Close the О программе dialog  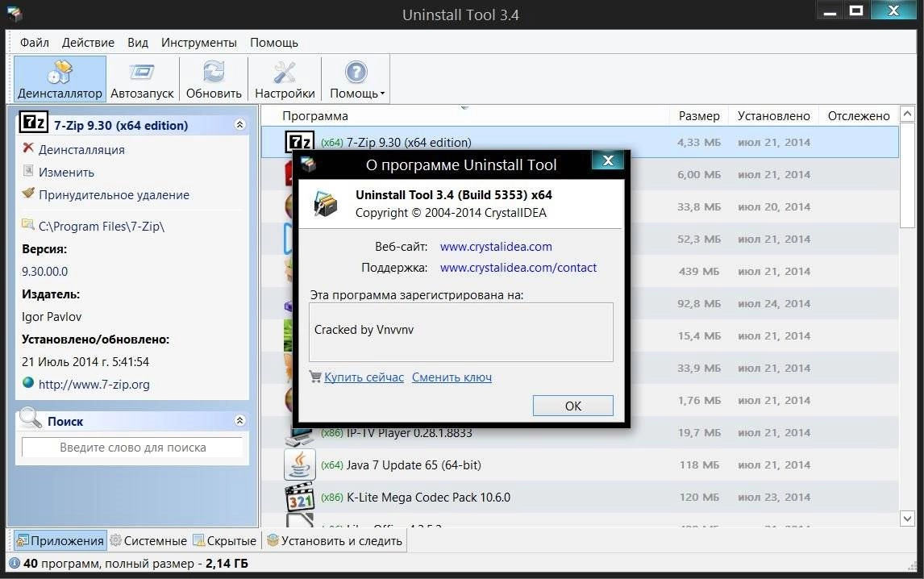(608, 160)
